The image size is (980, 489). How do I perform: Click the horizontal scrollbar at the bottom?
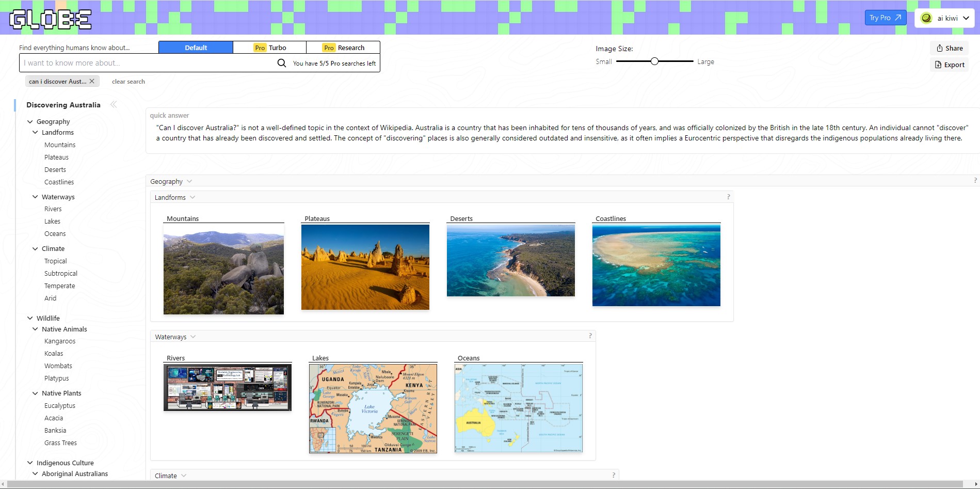(x=485, y=484)
